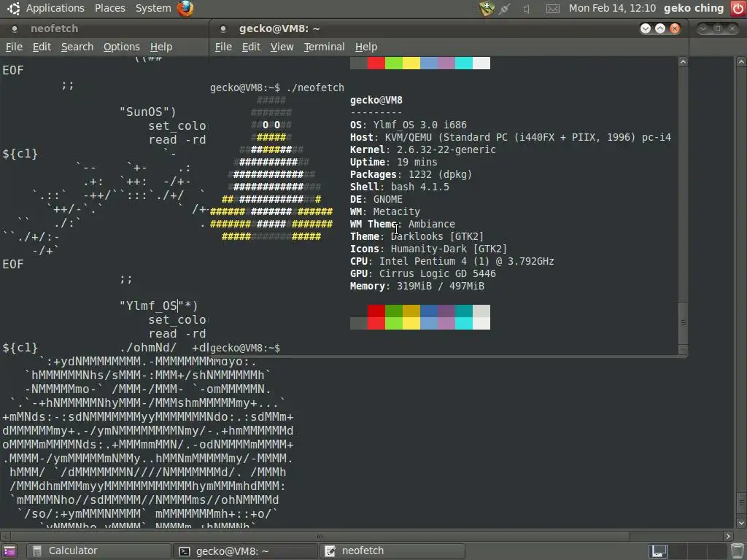Launch Firefox from the top panel
The image size is (747, 560).
pos(185,8)
